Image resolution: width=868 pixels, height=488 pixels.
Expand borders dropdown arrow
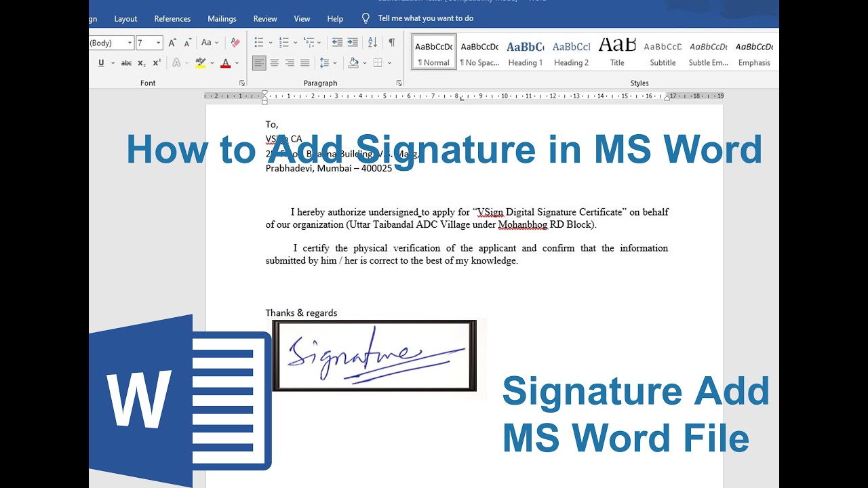point(389,63)
